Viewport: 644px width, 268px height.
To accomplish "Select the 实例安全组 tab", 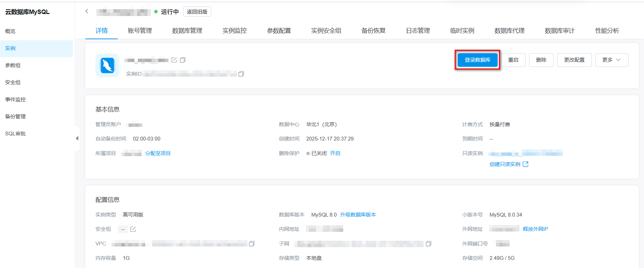I will pyautogui.click(x=326, y=31).
